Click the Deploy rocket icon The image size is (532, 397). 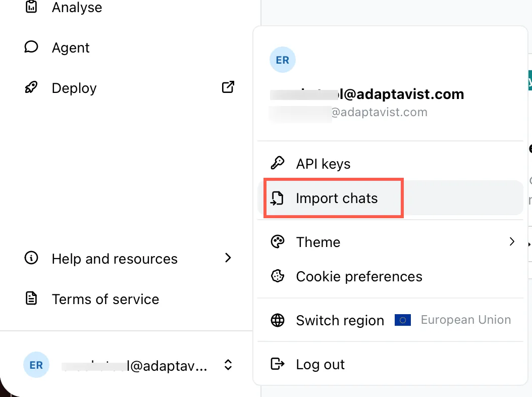click(x=31, y=87)
